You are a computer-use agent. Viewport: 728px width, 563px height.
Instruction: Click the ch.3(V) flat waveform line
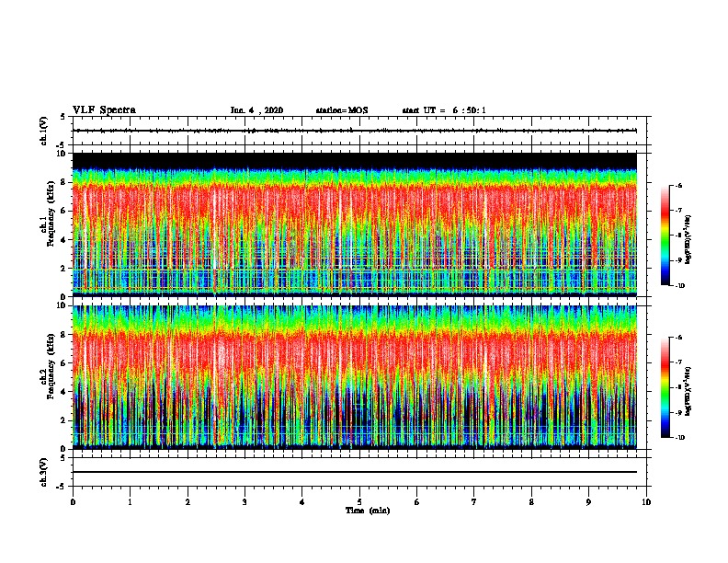pyautogui.click(x=355, y=472)
